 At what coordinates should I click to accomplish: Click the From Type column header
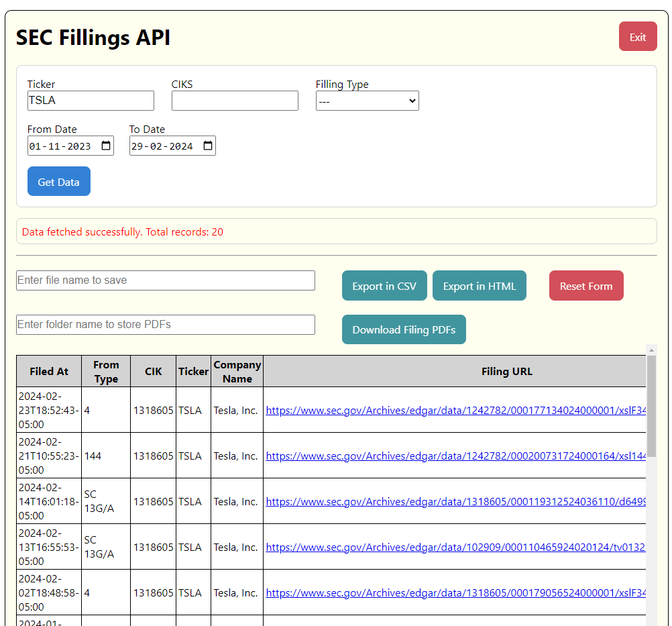pos(106,371)
